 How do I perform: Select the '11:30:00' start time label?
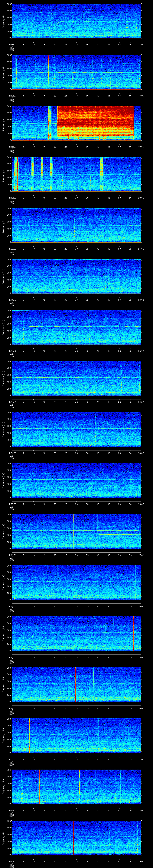tap(12, 759)
